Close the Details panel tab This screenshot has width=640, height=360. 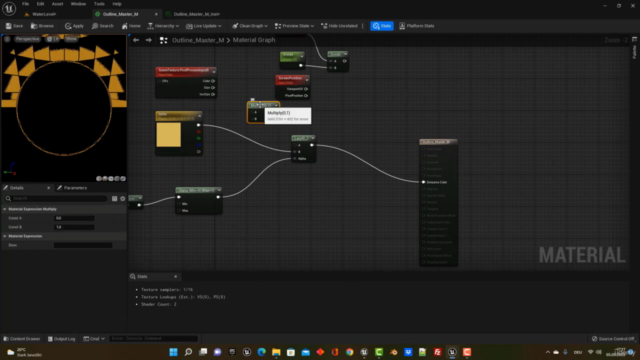coord(49,188)
